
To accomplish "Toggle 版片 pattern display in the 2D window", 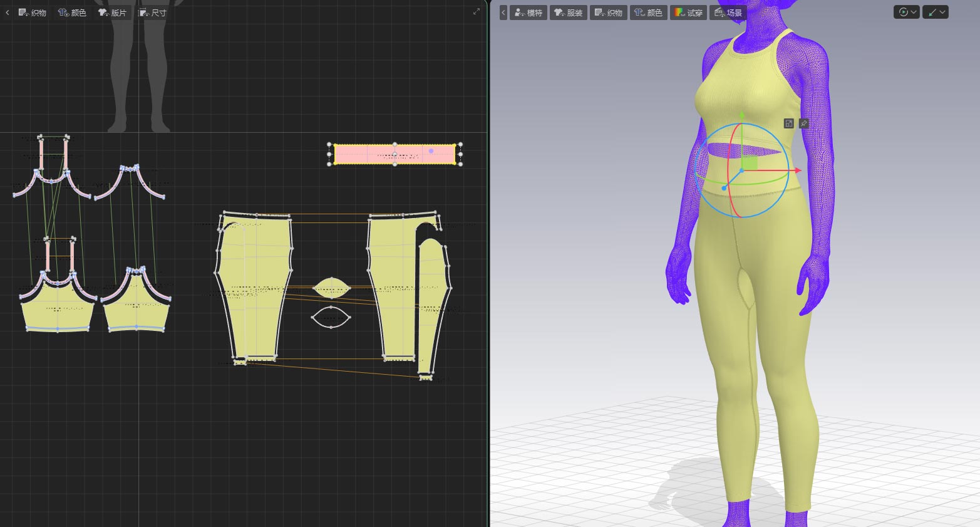I will pyautogui.click(x=113, y=13).
